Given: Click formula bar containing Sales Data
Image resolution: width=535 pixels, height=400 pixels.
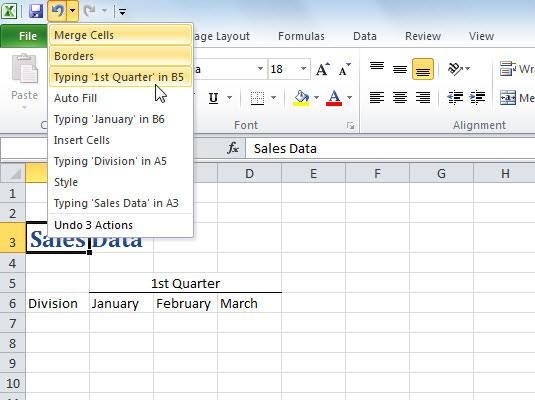Looking at the screenshot, I should (x=390, y=148).
